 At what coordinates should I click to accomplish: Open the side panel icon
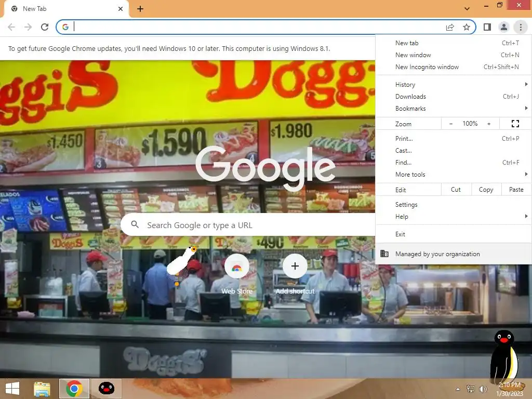point(487,27)
